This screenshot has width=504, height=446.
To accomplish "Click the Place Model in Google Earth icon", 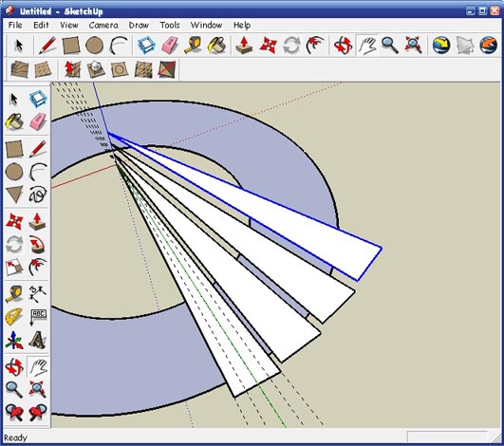I will click(488, 46).
